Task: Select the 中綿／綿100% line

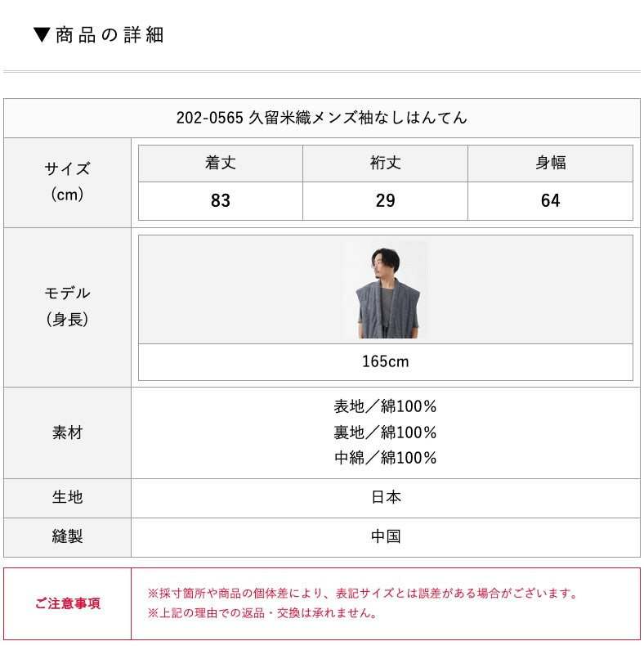Action: pos(385,458)
